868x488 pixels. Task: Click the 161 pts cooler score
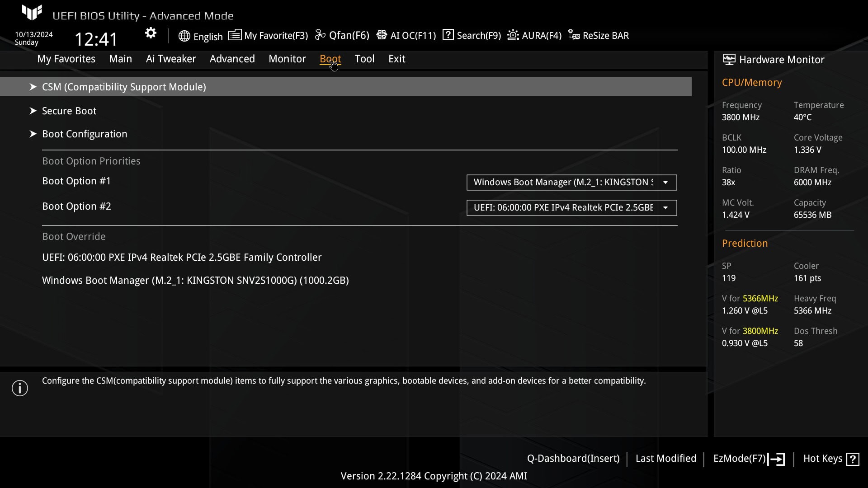click(x=807, y=278)
